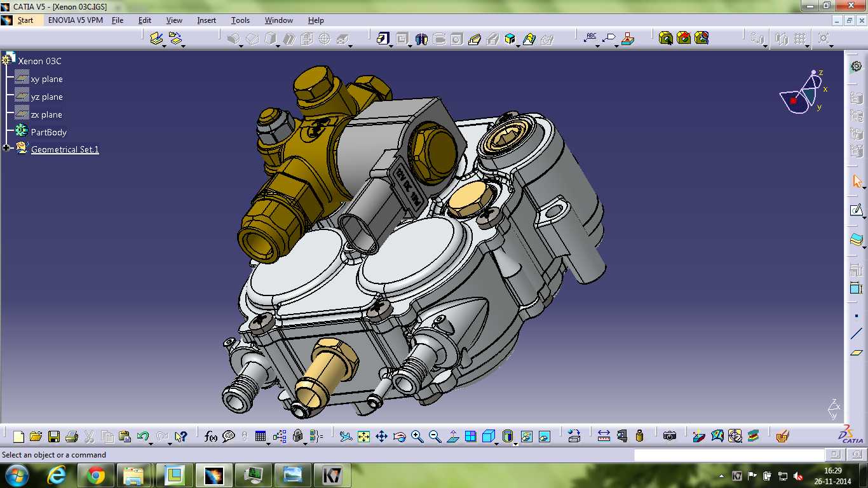Click the K7 antivirus taskbar icon
Screen dimensions: 868x488
point(331,475)
